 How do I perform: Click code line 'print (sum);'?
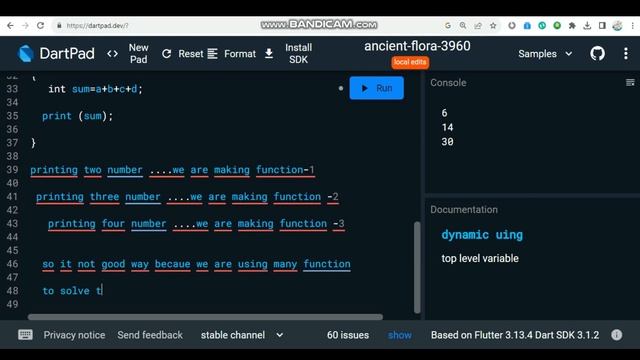point(77,116)
